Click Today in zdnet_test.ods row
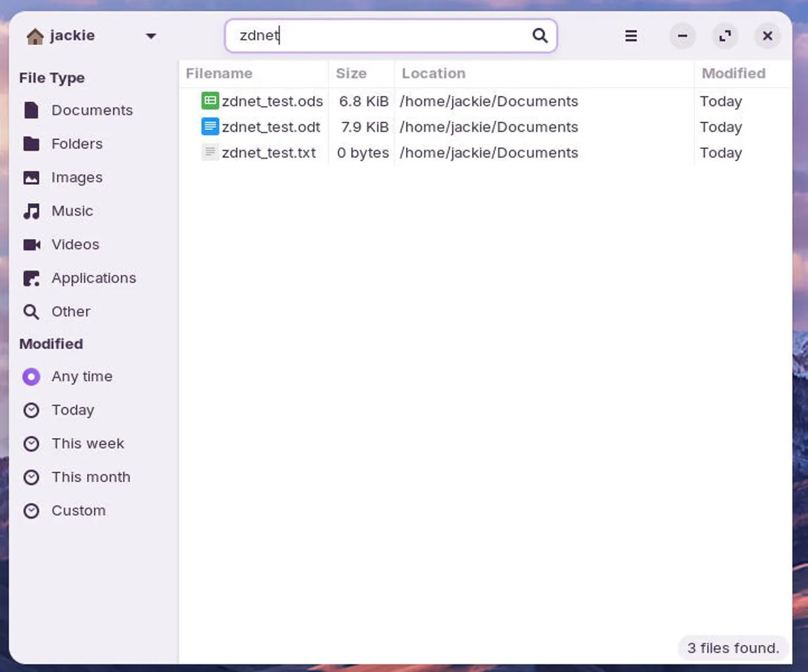The height and width of the screenshot is (672, 808). (x=721, y=102)
